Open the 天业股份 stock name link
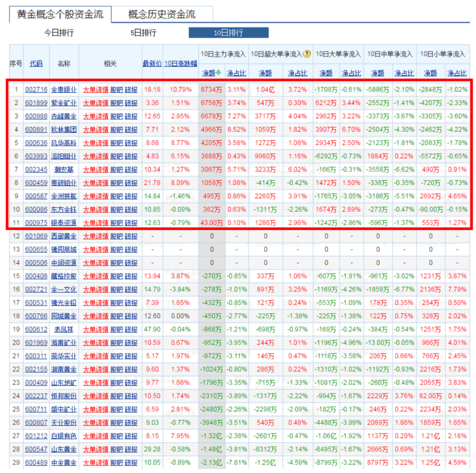This screenshot has height=473, width=476. click(64, 423)
